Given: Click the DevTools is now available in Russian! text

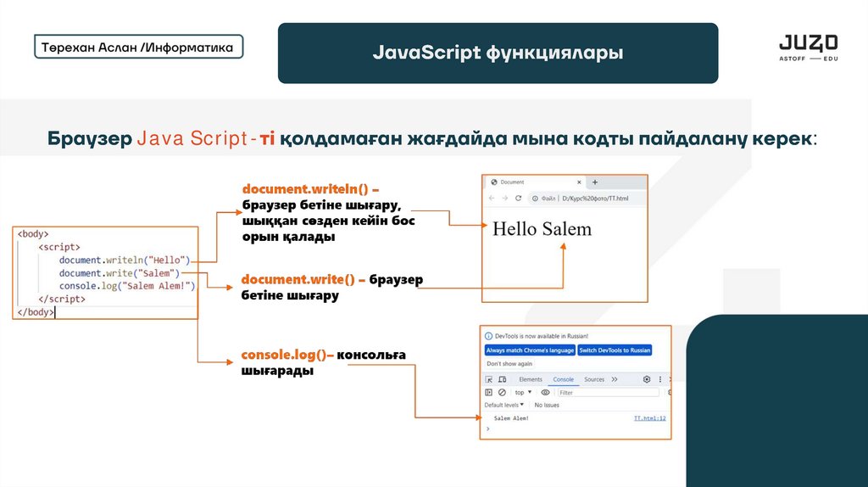Looking at the screenshot, I should coord(542,336).
